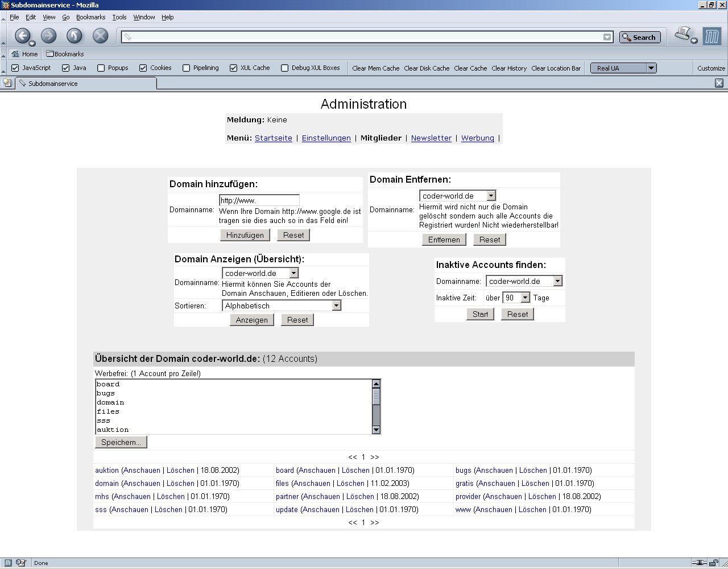Click Customize on the preferences toolbar
The image size is (728, 569).
click(x=711, y=68)
